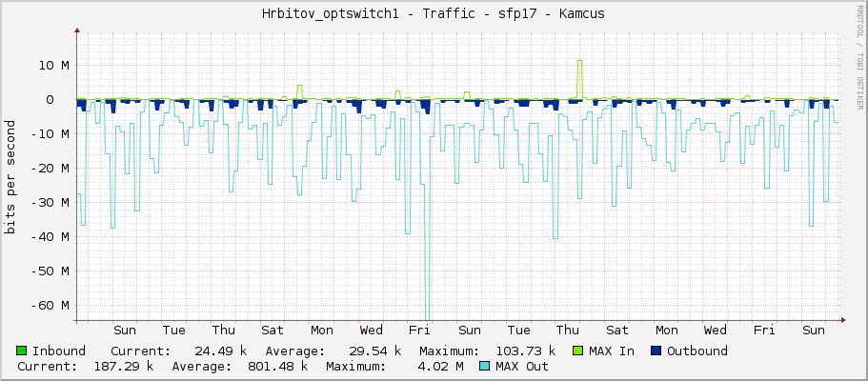Click the green Inbound legend swatch
The width and height of the screenshot is (868, 381).
(22, 351)
